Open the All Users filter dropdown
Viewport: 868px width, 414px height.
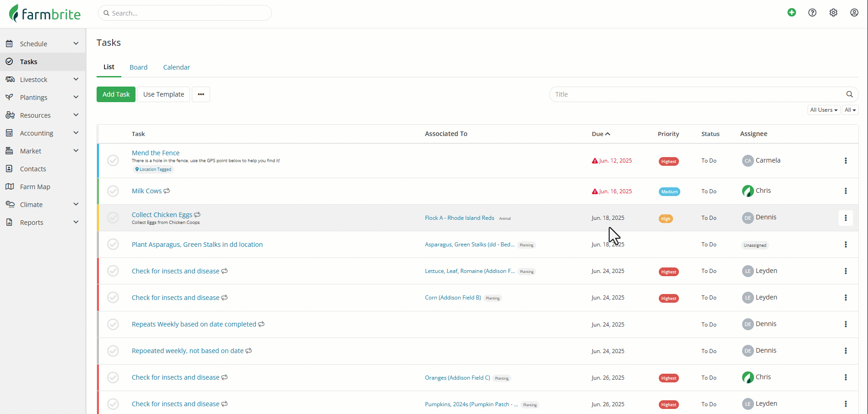tap(824, 110)
